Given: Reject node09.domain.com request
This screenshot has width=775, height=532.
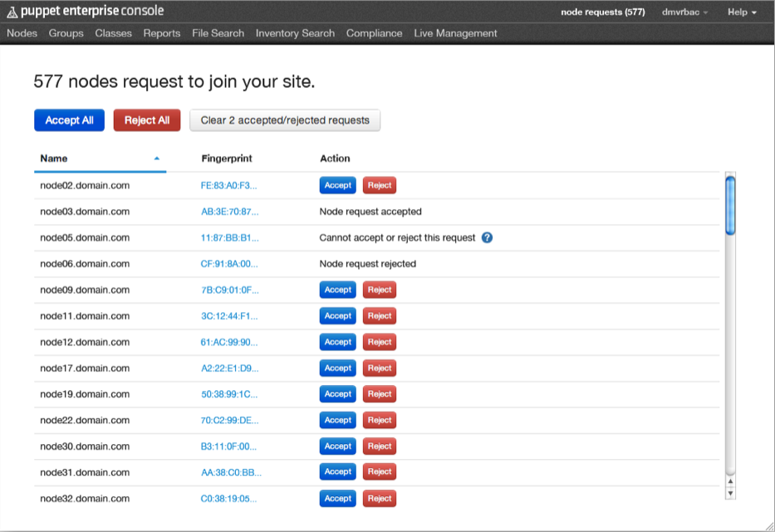Looking at the screenshot, I should pyautogui.click(x=379, y=290).
